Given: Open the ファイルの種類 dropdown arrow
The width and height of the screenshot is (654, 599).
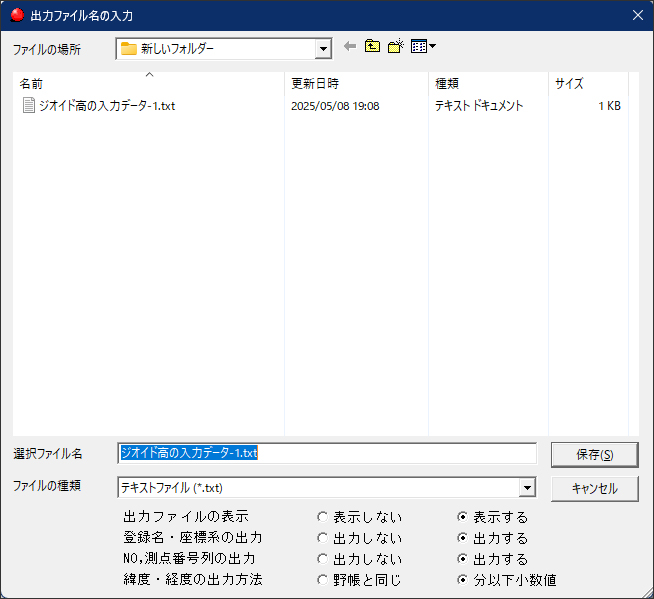Looking at the screenshot, I should point(527,487).
